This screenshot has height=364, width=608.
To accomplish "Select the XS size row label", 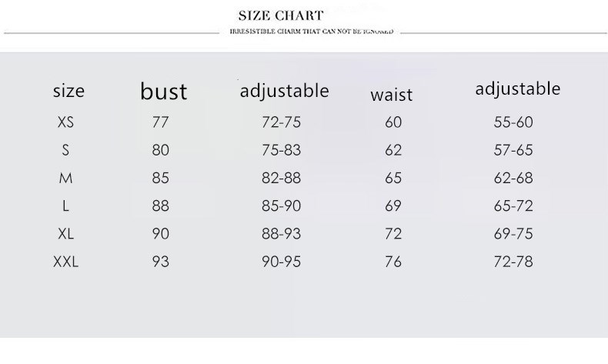I will click(x=65, y=122).
